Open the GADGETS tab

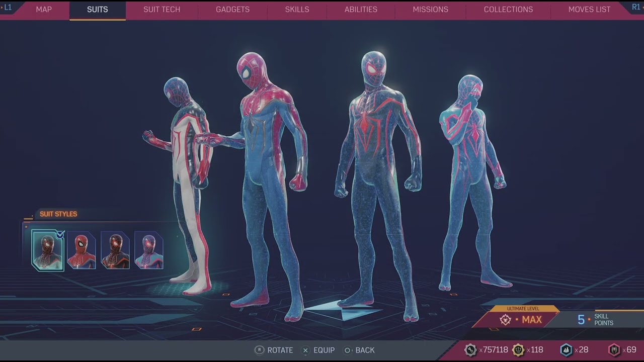[232, 10]
